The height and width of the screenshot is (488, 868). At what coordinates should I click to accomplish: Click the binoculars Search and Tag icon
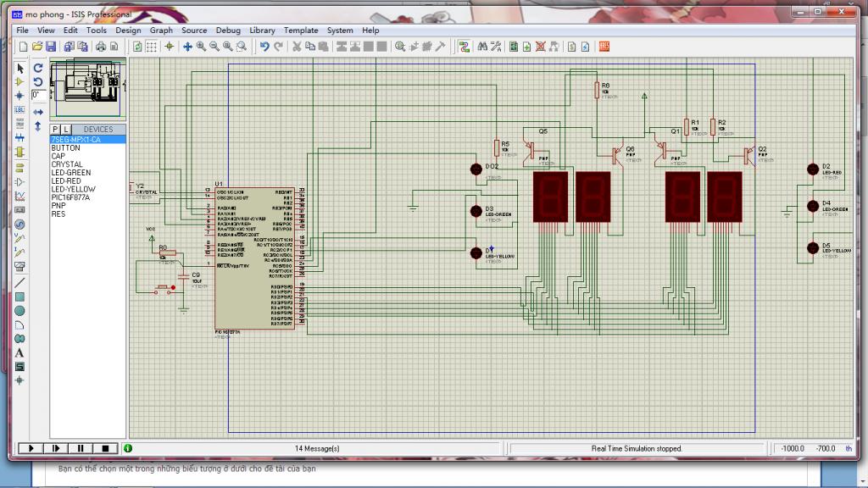coord(481,47)
